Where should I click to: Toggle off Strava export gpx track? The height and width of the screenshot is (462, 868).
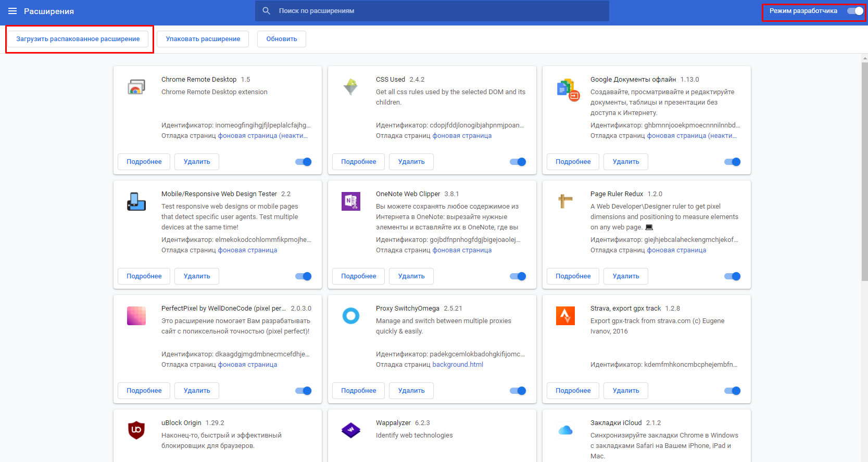coord(733,391)
